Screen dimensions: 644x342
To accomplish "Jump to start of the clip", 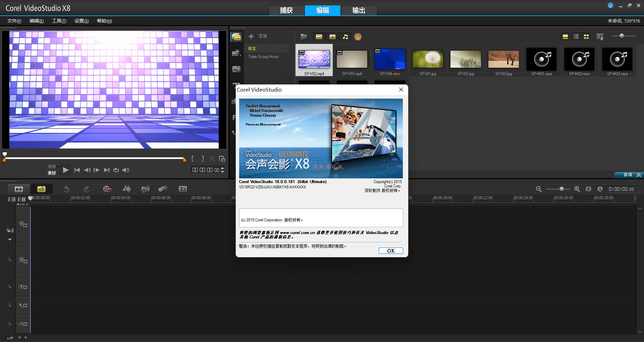I will 77,170.
